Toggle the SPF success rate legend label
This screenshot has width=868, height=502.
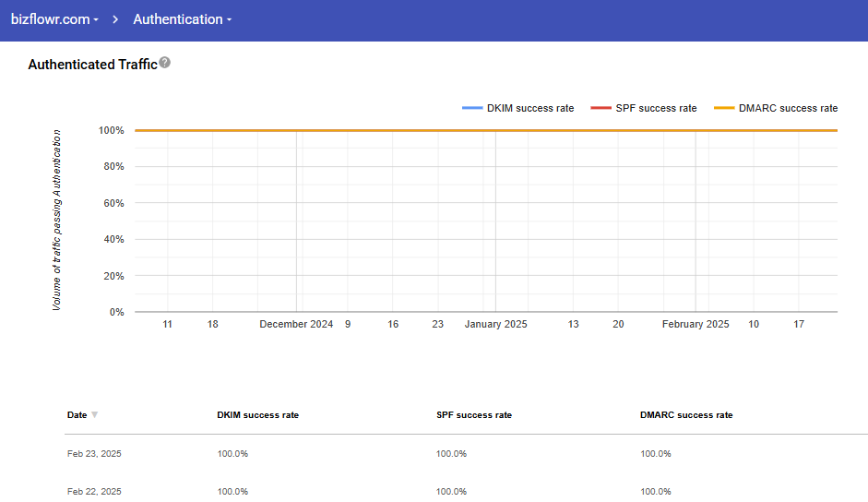[x=656, y=108]
